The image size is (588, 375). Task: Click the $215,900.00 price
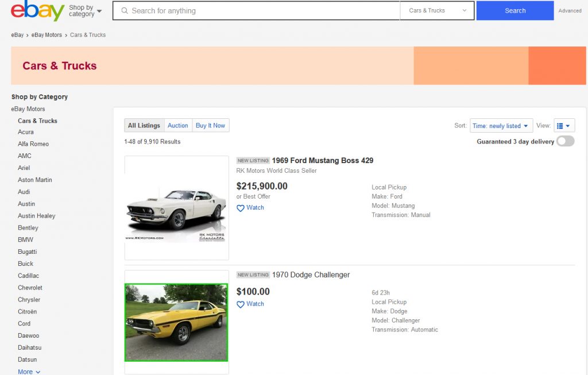tap(262, 186)
